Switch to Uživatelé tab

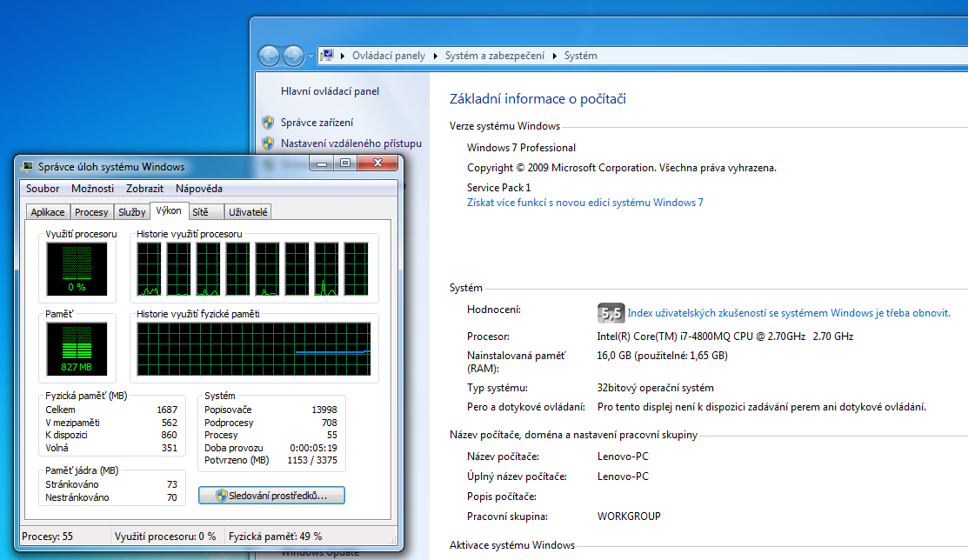(x=248, y=212)
